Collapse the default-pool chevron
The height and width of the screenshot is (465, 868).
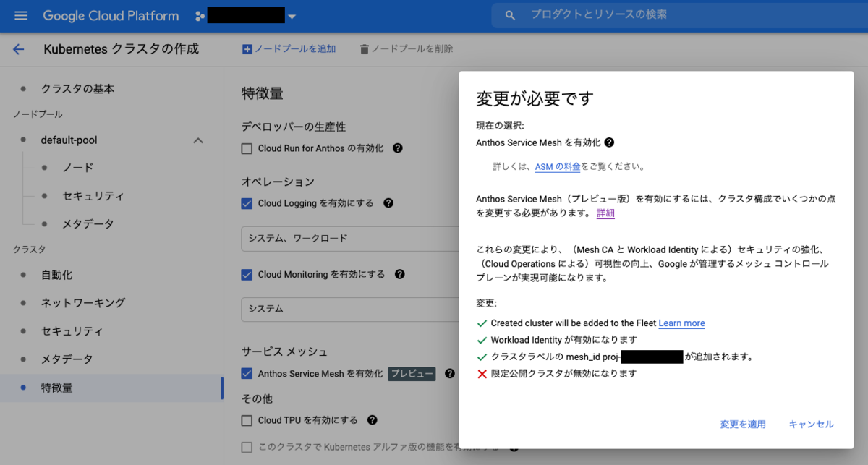(197, 140)
